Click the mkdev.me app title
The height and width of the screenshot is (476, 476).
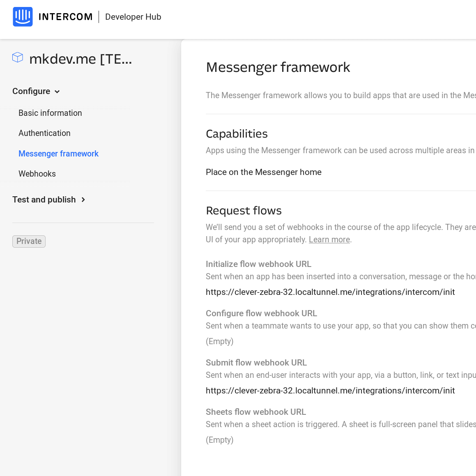(80, 59)
